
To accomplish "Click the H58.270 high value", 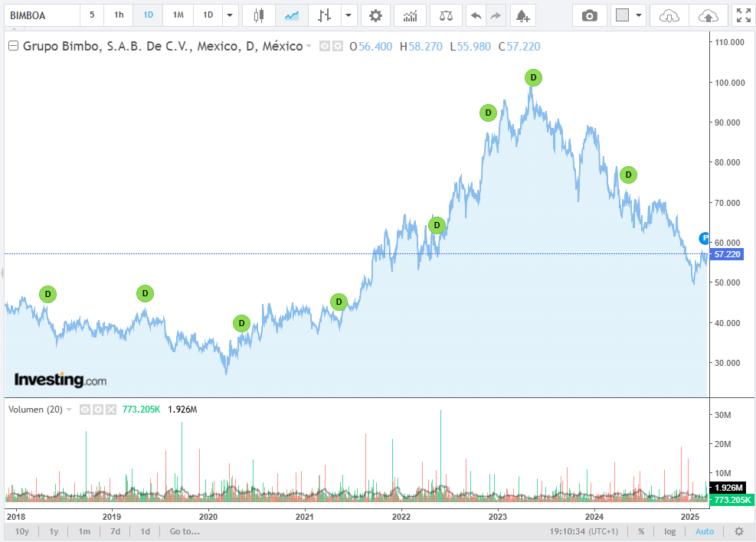I will [421, 47].
